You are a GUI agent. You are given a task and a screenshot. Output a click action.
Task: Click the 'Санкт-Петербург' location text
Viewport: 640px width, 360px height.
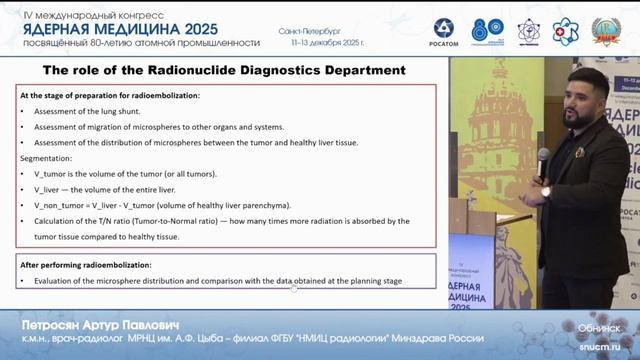tap(309, 31)
